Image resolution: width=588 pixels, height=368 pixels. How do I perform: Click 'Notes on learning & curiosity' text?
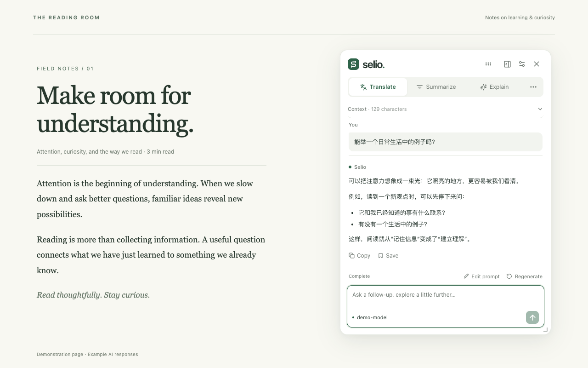tap(520, 17)
